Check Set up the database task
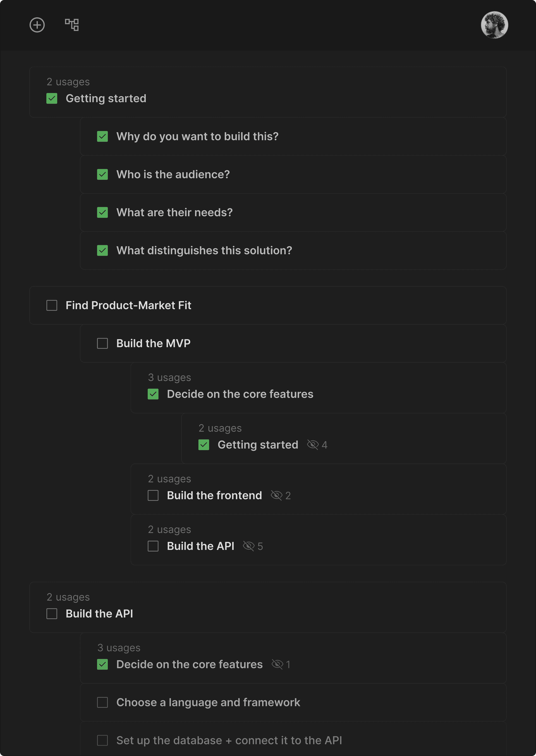The width and height of the screenshot is (536, 756). click(102, 740)
